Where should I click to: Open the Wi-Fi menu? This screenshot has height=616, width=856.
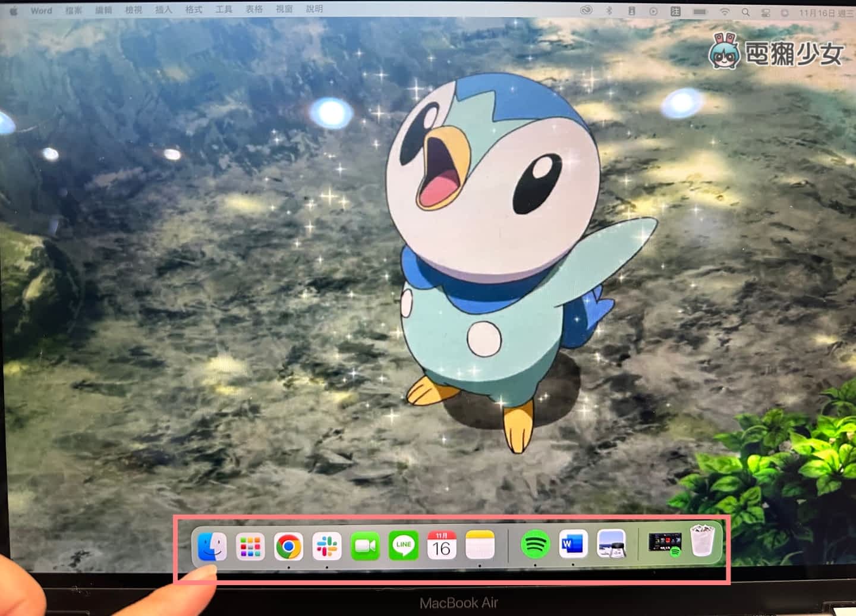click(724, 11)
